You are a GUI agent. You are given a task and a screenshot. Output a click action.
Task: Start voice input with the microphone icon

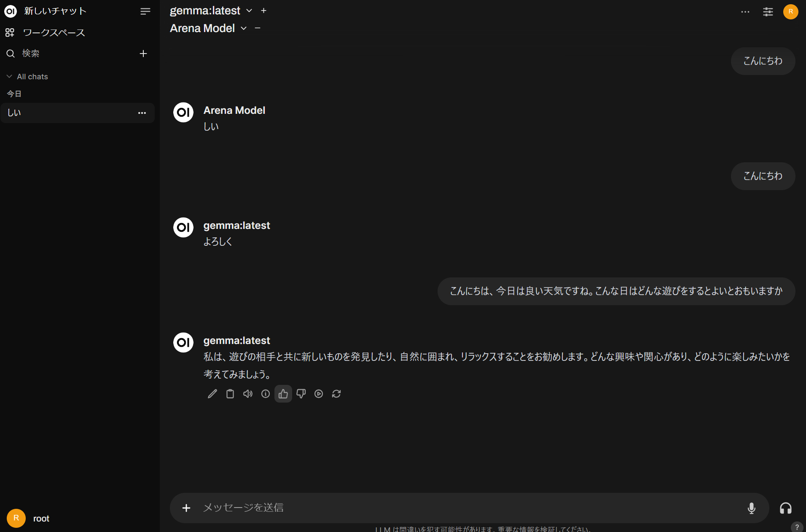coord(751,508)
